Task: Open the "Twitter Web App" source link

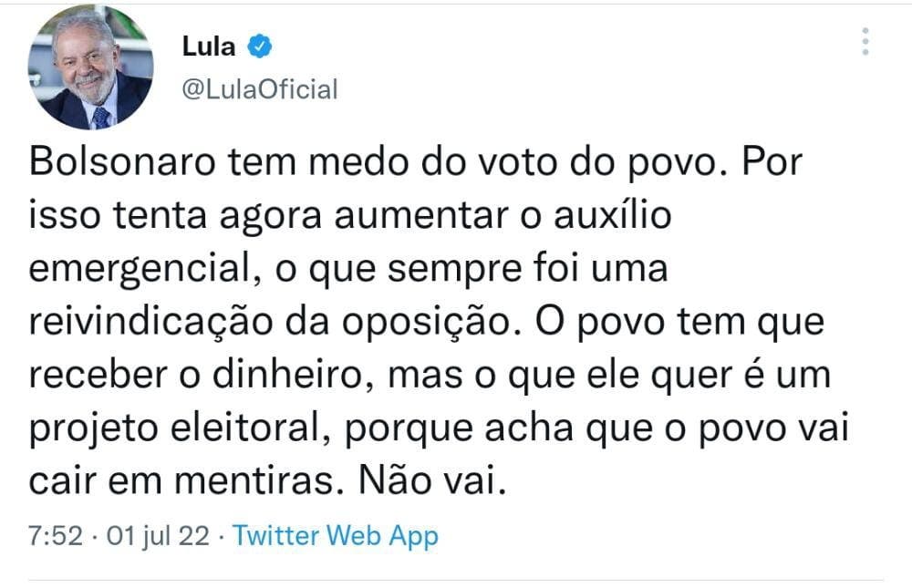Action: 335,535
